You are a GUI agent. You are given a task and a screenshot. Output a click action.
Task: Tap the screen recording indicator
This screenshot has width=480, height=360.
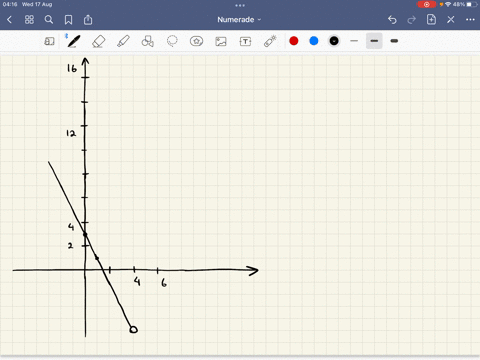pos(426,5)
